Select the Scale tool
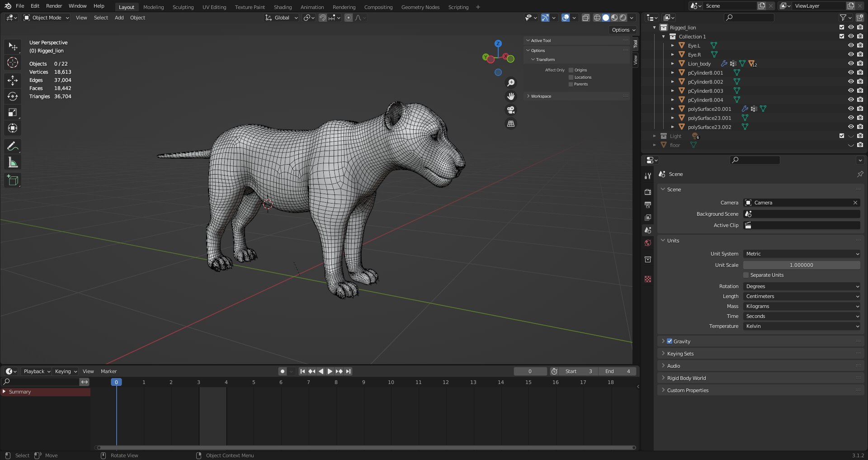Viewport: 868px width, 460px height. point(13,112)
